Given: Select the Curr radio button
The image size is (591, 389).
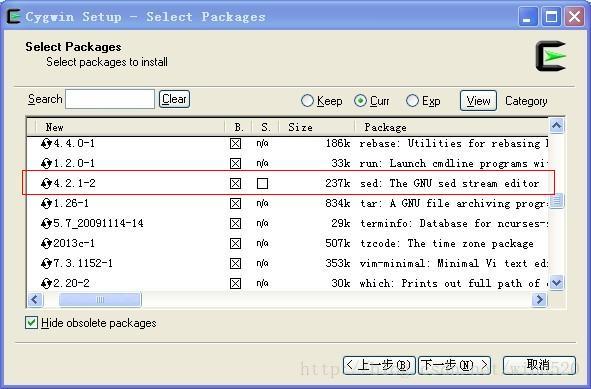Looking at the screenshot, I should tap(360, 101).
